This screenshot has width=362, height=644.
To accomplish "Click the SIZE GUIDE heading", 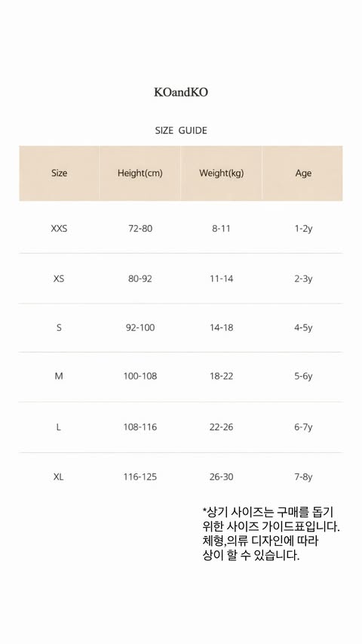I will 181,131.
